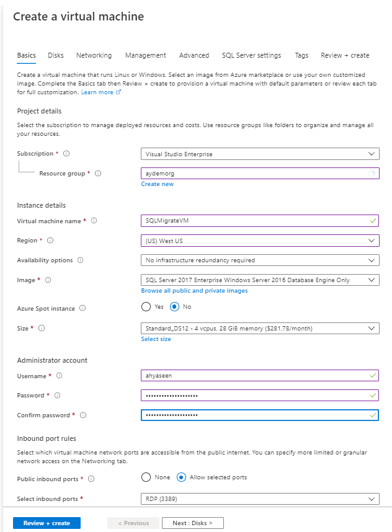This screenshot has height=532, width=392.
Task: Click info icon beside Size label
Action: click(42, 328)
